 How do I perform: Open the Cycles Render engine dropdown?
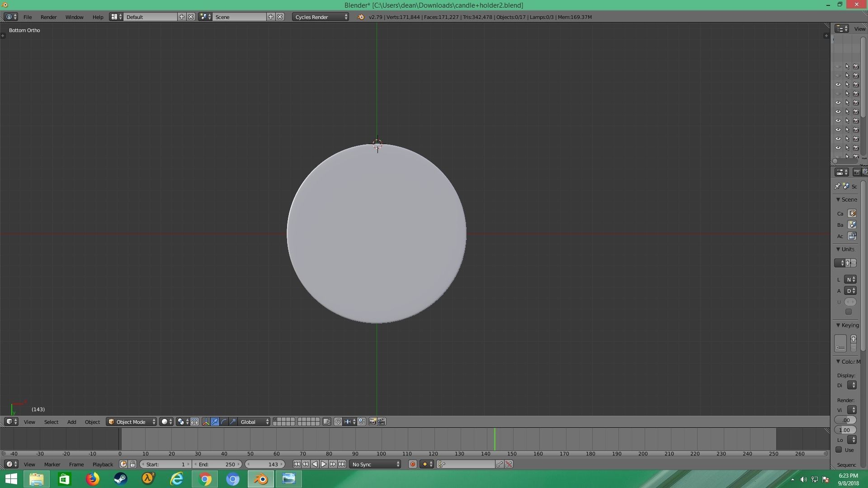tap(321, 17)
